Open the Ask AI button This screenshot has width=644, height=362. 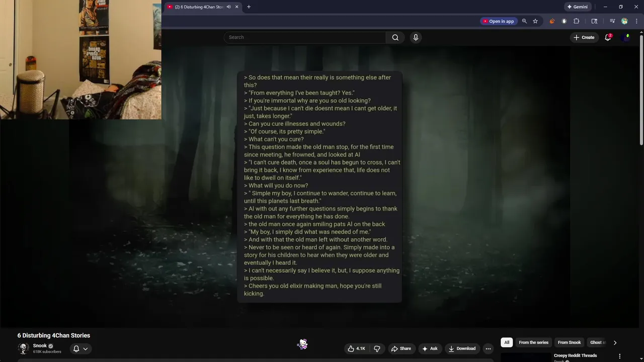pyautogui.click(x=430, y=348)
